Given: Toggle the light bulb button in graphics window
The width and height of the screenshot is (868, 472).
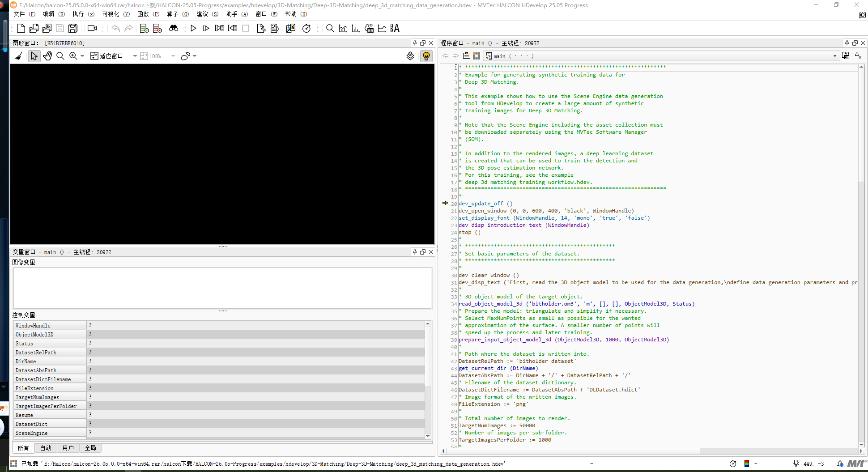Looking at the screenshot, I should pos(426,56).
